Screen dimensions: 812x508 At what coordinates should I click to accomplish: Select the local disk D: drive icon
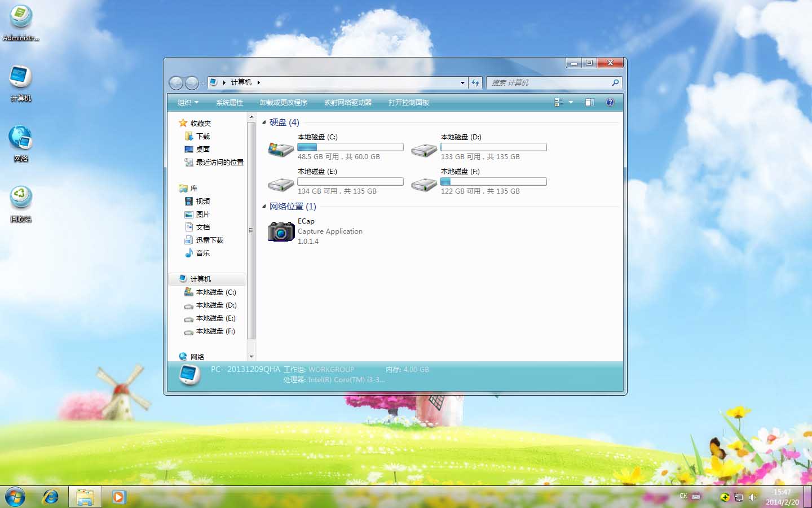tap(424, 150)
